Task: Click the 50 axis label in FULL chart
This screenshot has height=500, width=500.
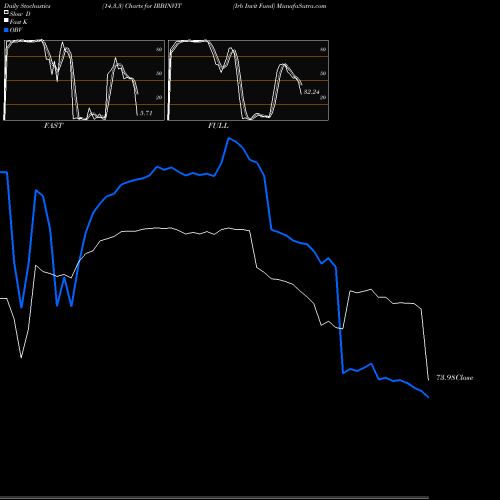Action: 323,73
